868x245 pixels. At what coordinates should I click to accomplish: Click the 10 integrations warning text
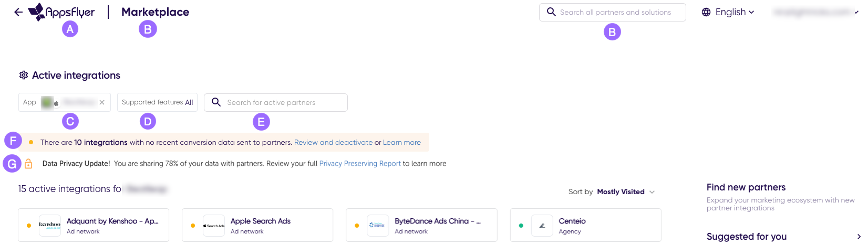tap(101, 142)
